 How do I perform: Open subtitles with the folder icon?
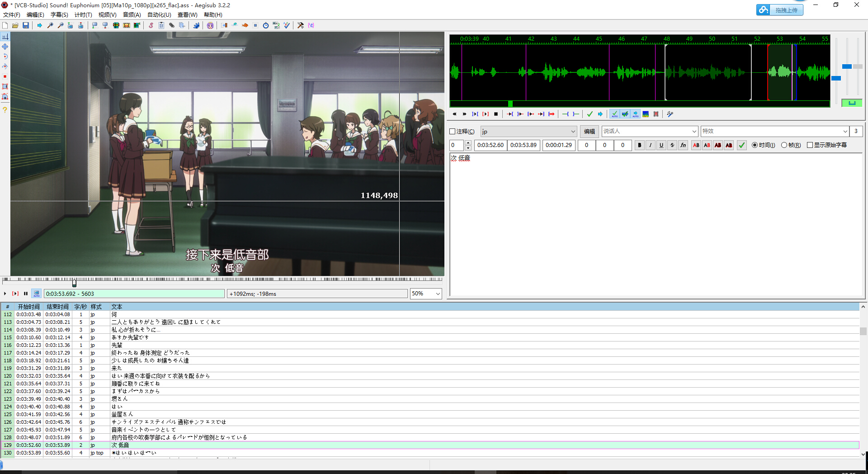point(15,25)
